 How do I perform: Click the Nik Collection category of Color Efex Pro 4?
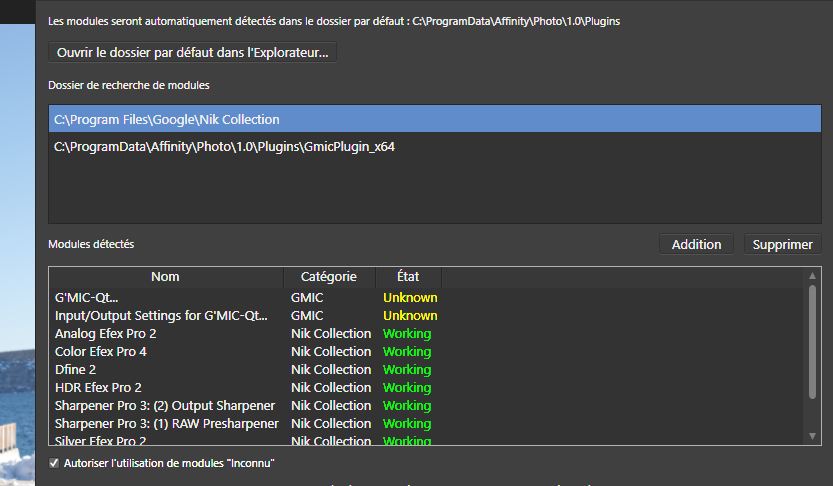coord(331,352)
